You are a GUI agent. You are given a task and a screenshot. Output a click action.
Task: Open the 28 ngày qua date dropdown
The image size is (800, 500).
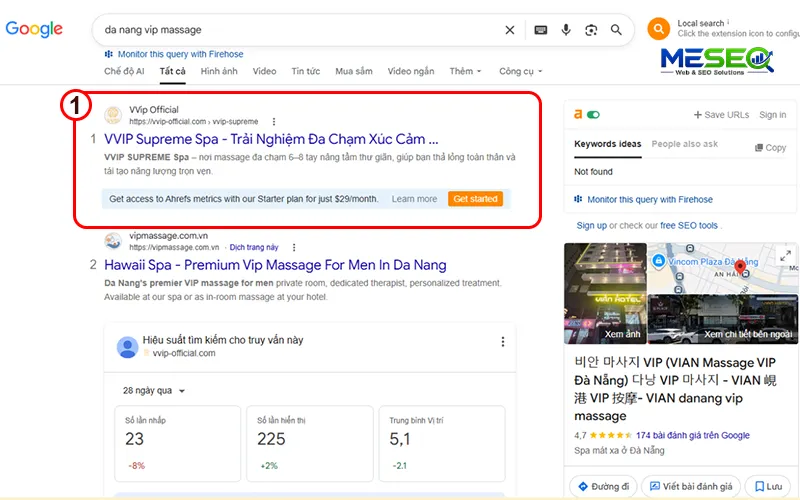click(x=154, y=391)
